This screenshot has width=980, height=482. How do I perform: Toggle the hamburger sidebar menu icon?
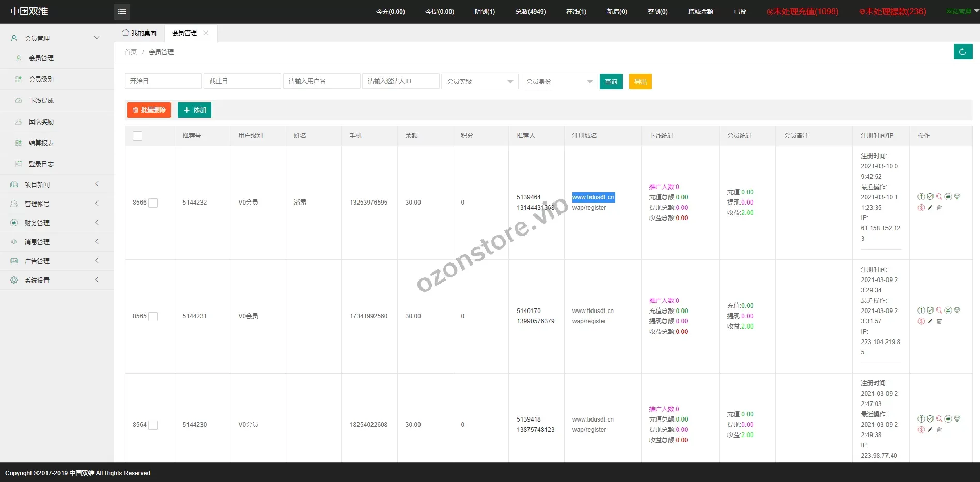122,12
